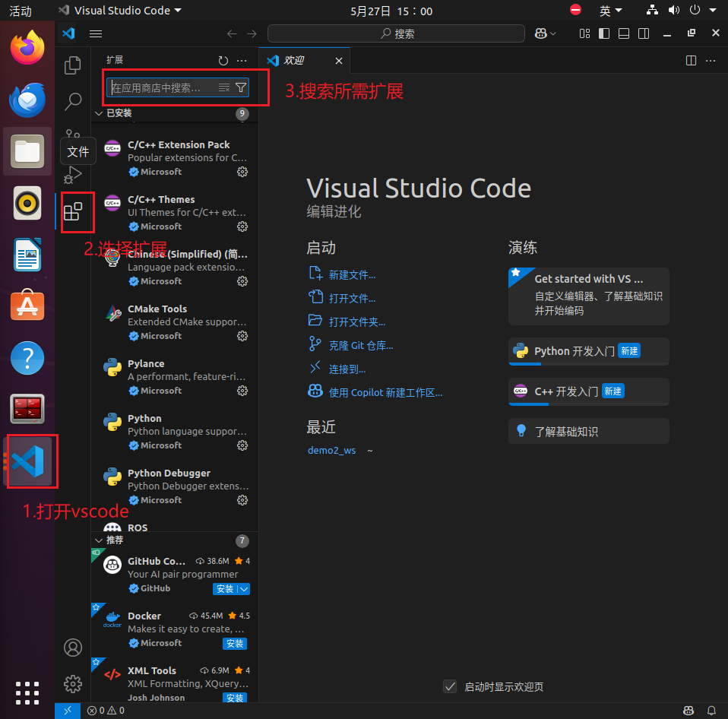Close the Welcome tab
Image resolution: width=728 pixels, height=719 pixels.
339,60
